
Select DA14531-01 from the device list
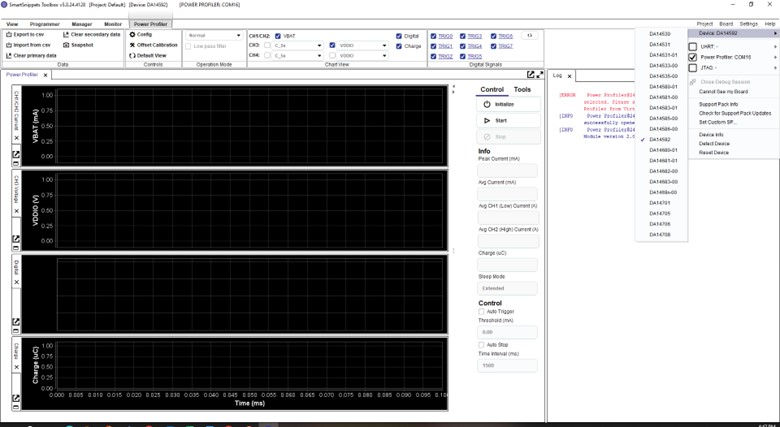click(662, 55)
